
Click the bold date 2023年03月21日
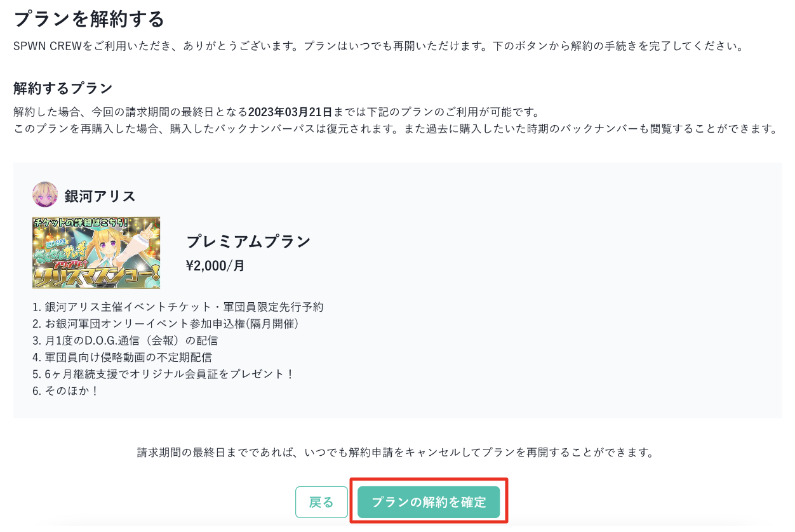point(290,112)
